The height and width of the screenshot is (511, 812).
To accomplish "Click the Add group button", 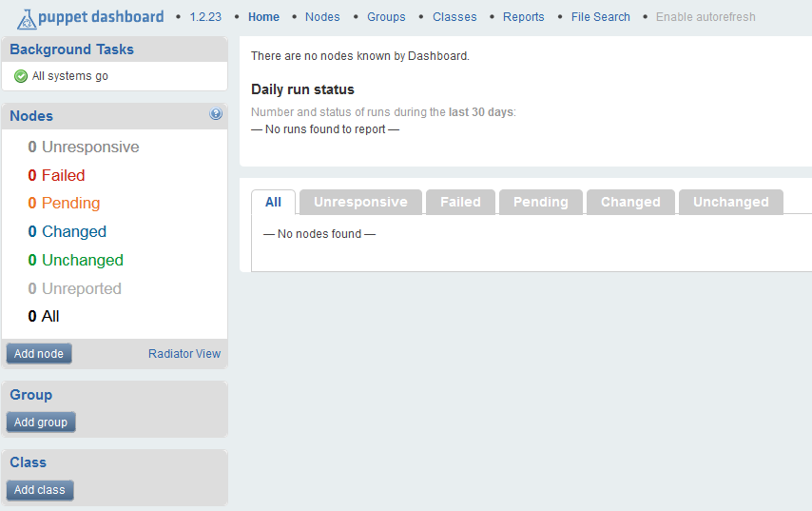I will click(x=41, y=422).
